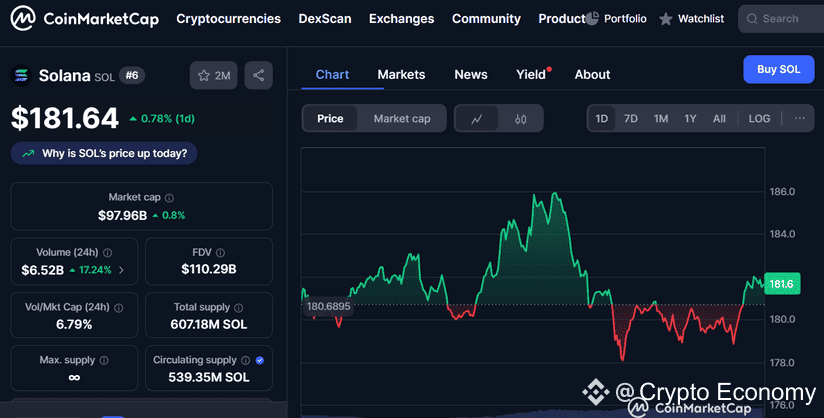Open the Portfolio link
Image resolution: width=824 pixels, height=418 pixels.
pos(625,19)
